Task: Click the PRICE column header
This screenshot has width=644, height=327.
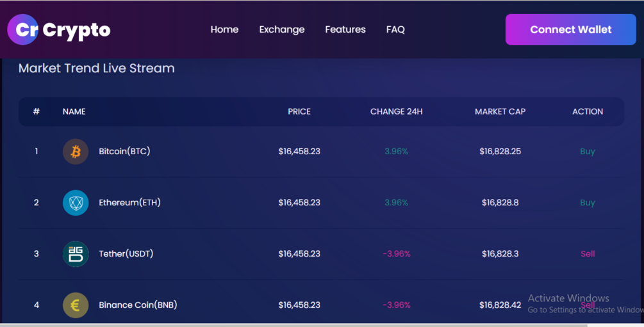Action: click(x=299, y=111)
